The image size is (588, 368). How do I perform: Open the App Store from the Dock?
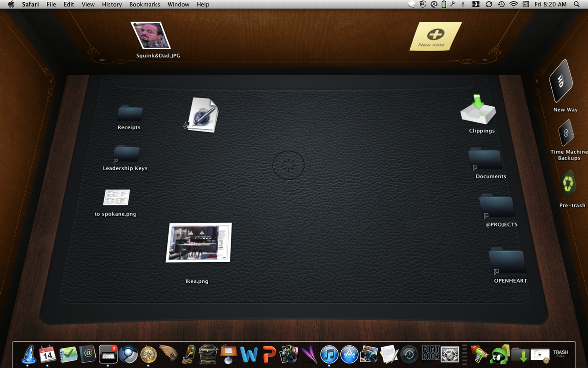(349, 355)
